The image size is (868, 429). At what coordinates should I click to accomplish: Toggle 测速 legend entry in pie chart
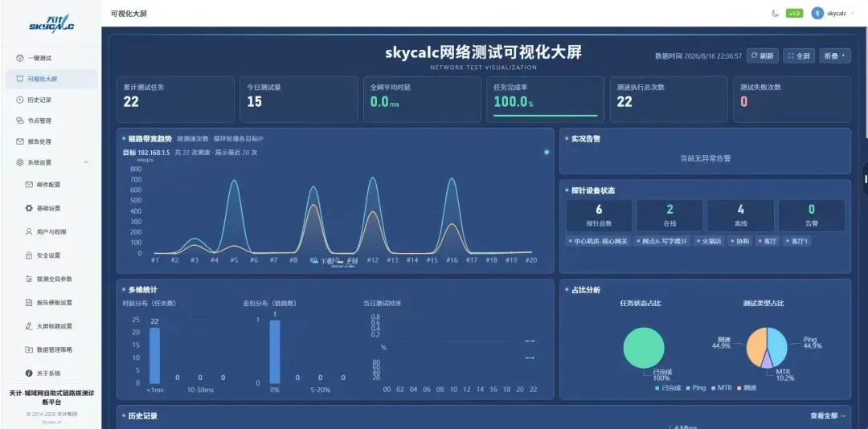coord(746,387)
